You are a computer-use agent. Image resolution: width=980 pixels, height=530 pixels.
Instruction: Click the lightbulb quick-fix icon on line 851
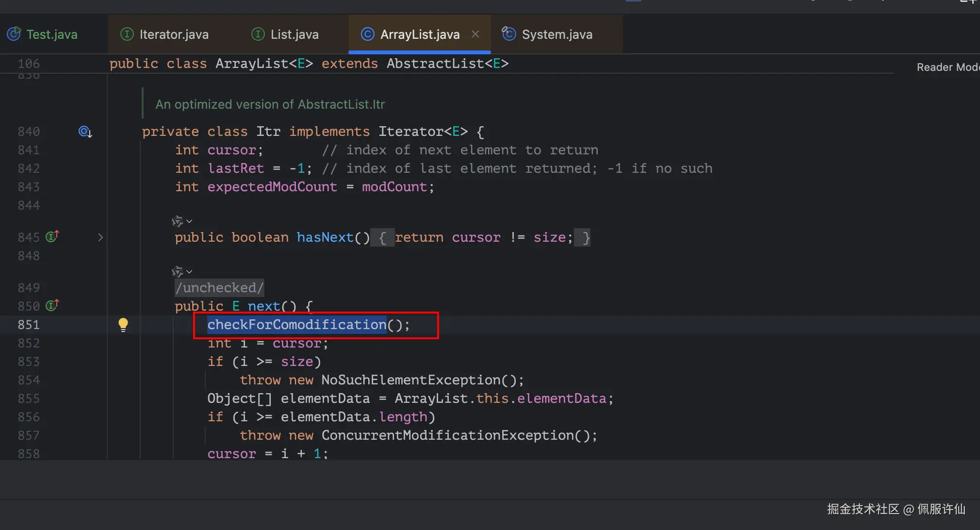[123, 324]
